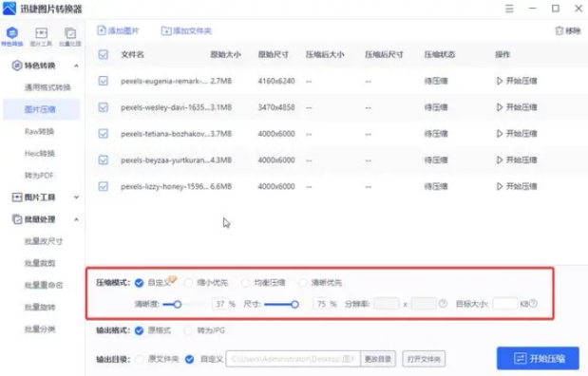Click the help icon beside 目标大小 KB
Viewport: 588px width, 376px height.
(534, 303)
